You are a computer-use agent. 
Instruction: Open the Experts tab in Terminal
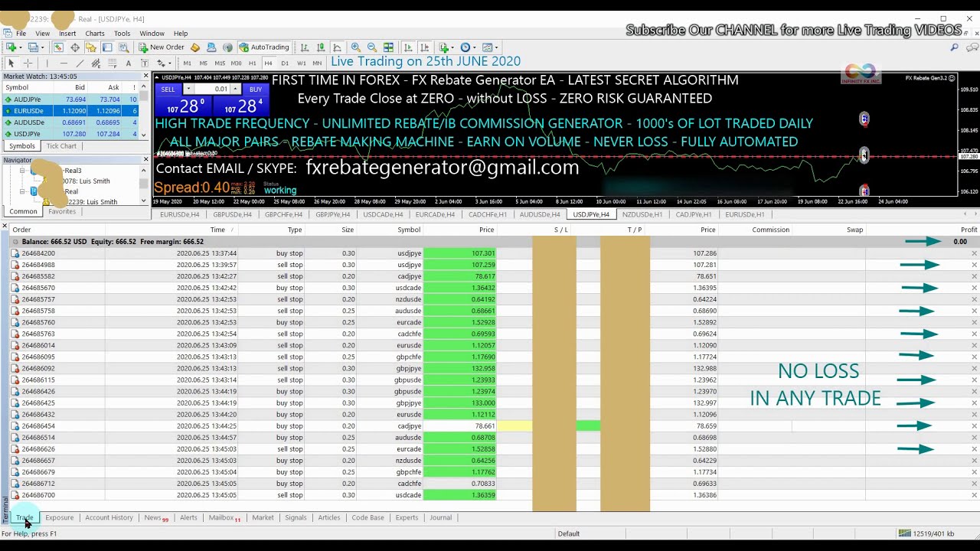pos(407,518)
